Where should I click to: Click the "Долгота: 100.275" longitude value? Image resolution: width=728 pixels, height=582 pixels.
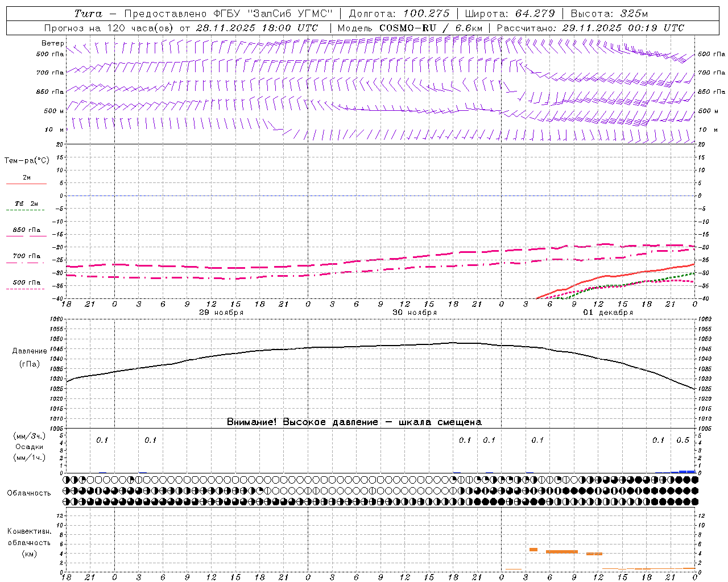click(399, 14)
